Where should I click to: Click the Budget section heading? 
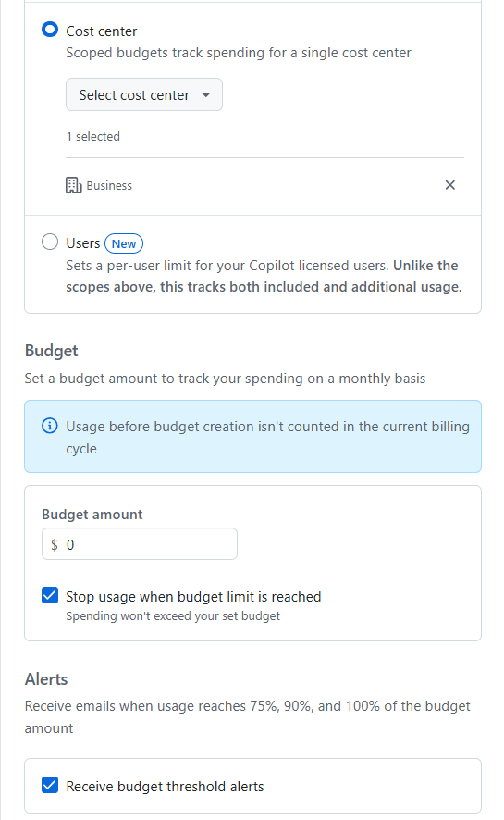(x=51, y=351)
